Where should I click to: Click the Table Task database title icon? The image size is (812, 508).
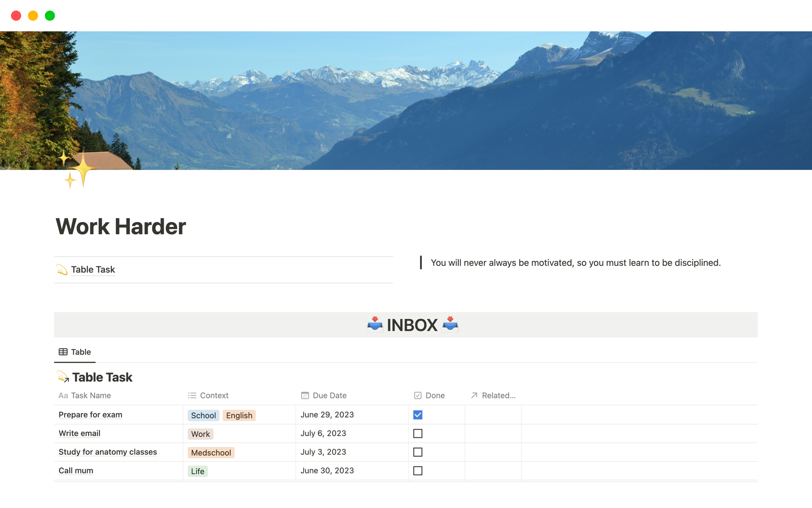(63, 377)
